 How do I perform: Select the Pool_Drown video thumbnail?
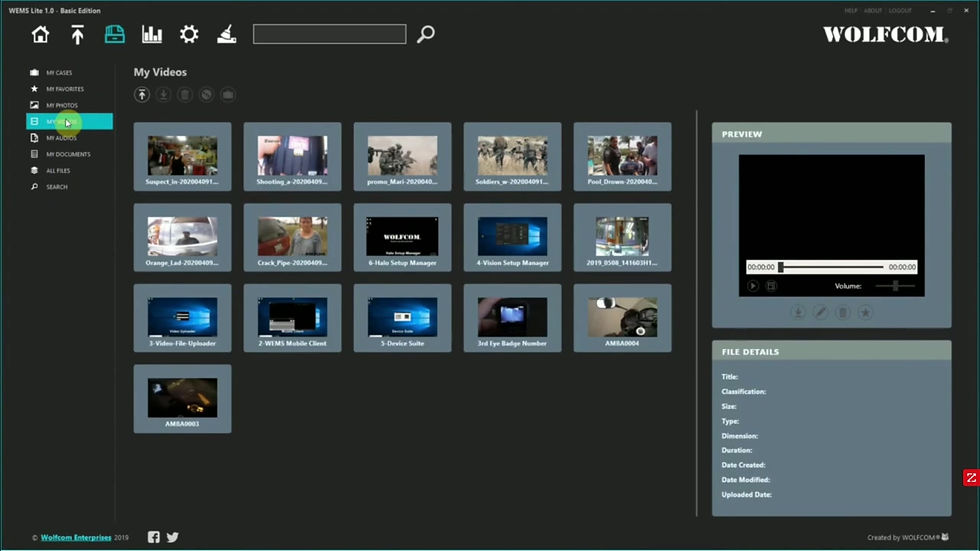622,157
